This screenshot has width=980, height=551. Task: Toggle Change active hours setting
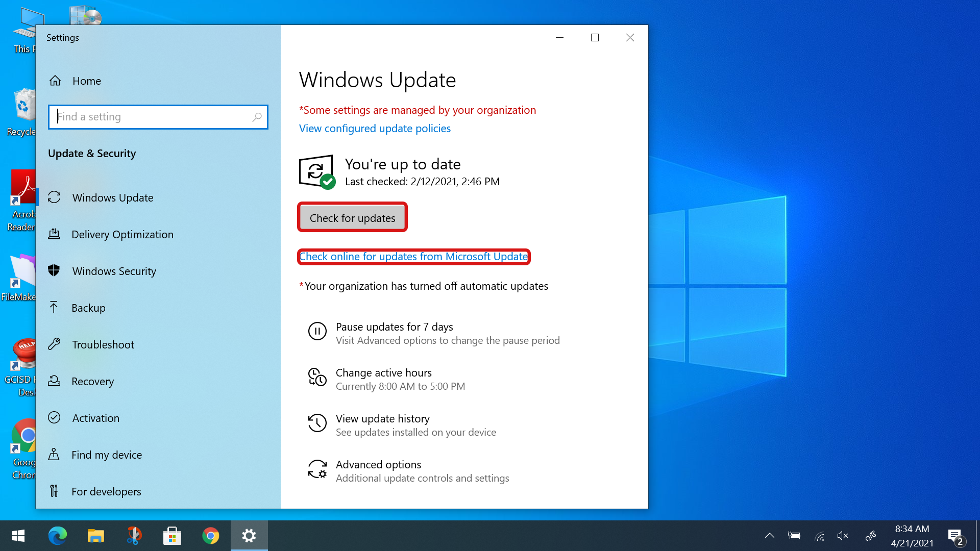pos(384,379)
